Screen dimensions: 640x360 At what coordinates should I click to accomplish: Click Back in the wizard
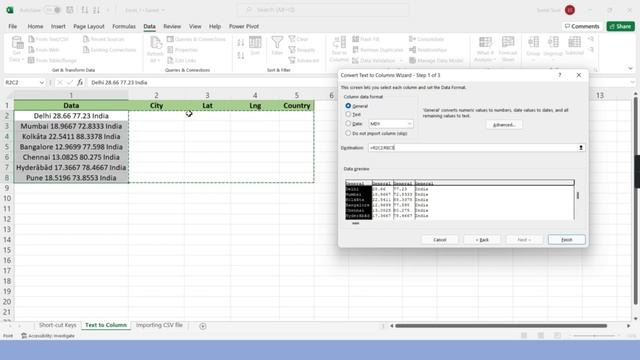(x=482, y=240)
